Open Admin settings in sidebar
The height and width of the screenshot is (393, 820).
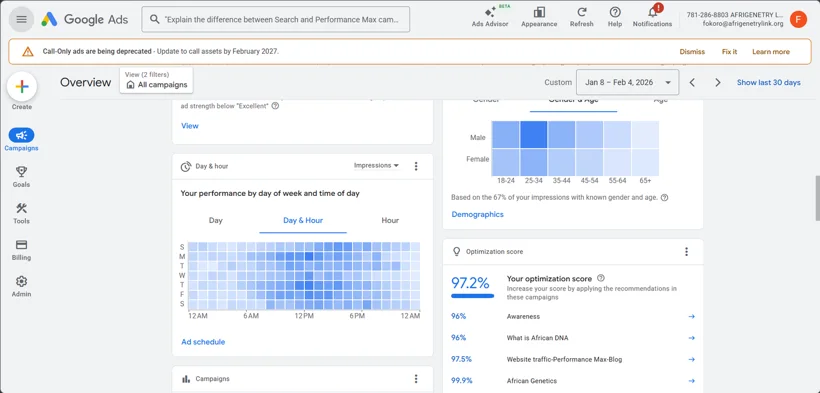(x=21, y=287)
